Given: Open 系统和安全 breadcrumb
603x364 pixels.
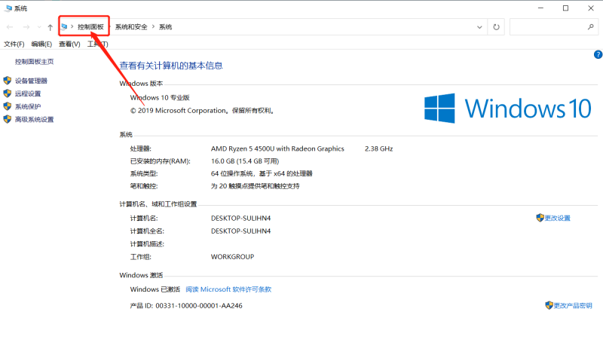Looking at the screenshot, I should [131, 27].
